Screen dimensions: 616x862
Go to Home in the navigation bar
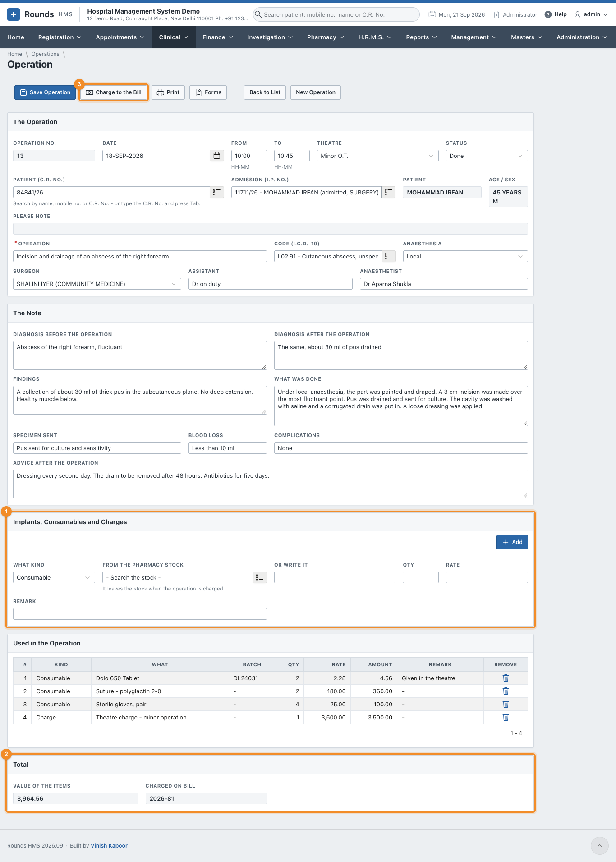[x=16, y=37]
